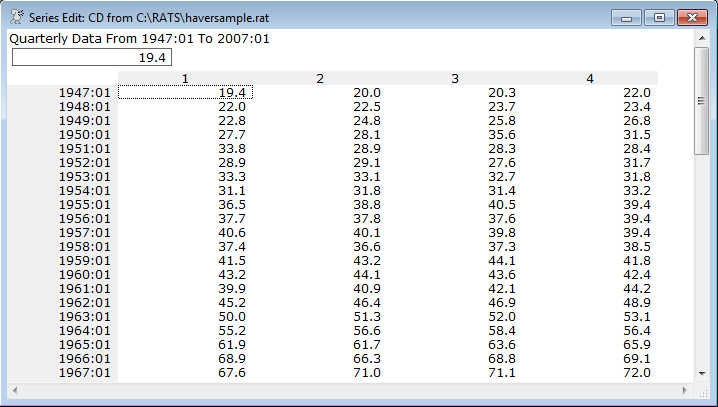The width and height of the screenshot is (718, 407).
Task: Close the Series Edit window
Action: tap(690, 17)
